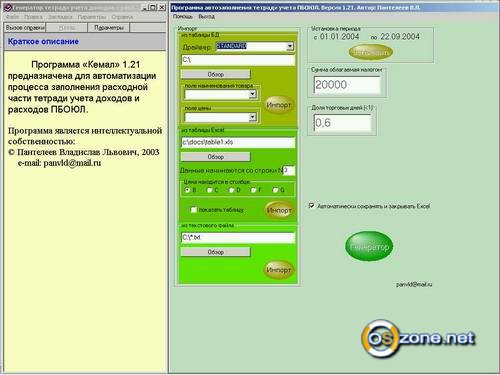
Task: Expand the product name field dropdown
Action: 252,95
